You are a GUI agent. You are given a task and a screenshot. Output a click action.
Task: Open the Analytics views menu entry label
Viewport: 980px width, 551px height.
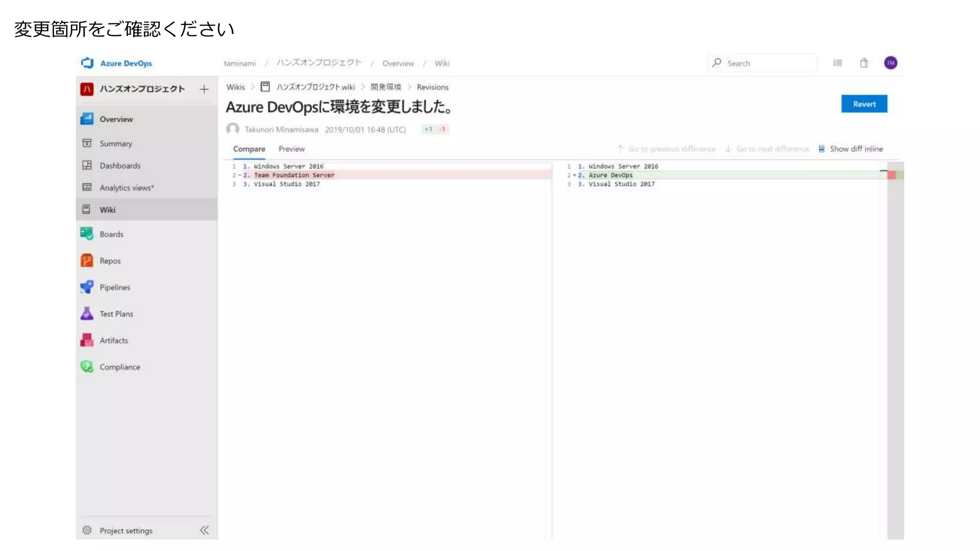tap(127, 187)
